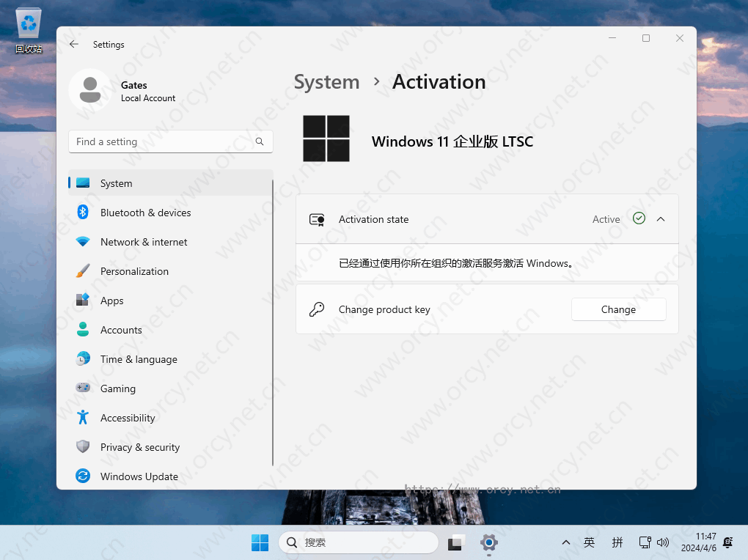
Task: Select Gaming in the sidebar
Action: coord(171,388)
